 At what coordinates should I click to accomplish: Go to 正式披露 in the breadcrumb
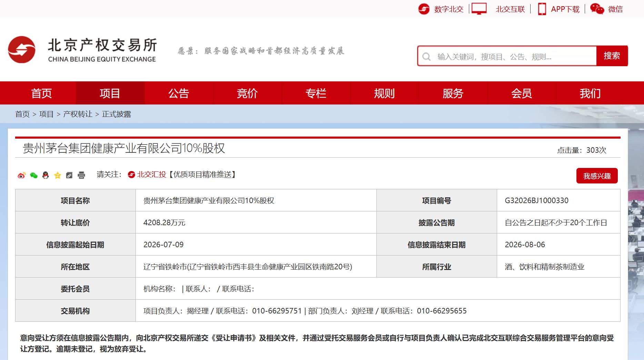point(117,114)
